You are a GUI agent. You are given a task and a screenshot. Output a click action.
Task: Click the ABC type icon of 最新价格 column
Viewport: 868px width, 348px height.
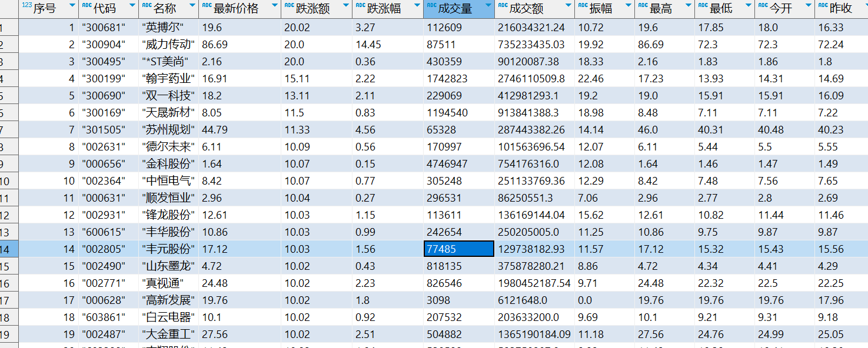[x=207, y=5]
